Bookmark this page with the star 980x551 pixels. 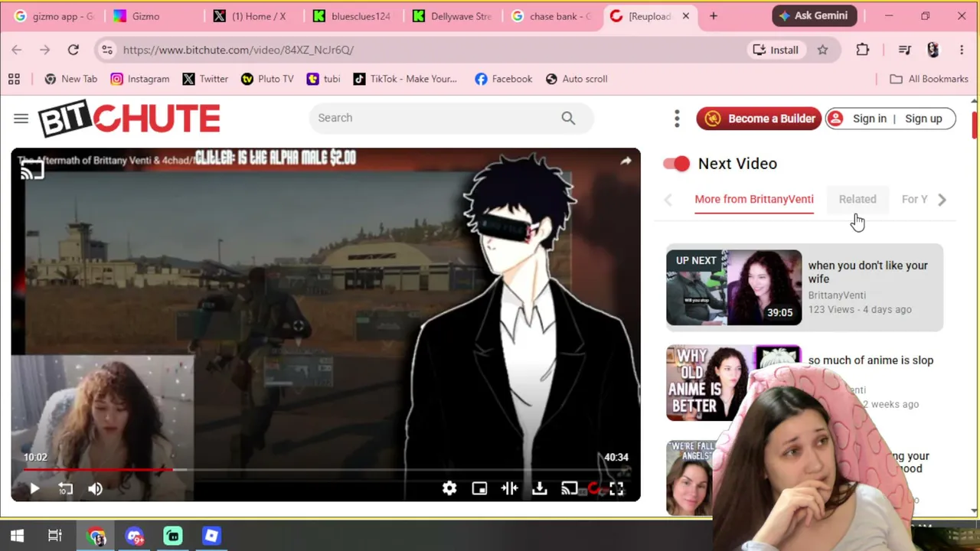click(822, 50)
